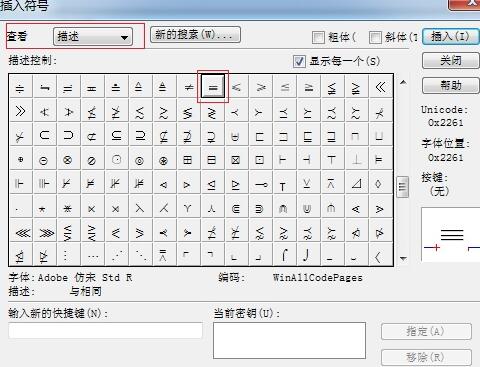This screenshot has height=367, width=480.
Task: Choose the squared plus (⊞) symbol
Action: [189, 159]
